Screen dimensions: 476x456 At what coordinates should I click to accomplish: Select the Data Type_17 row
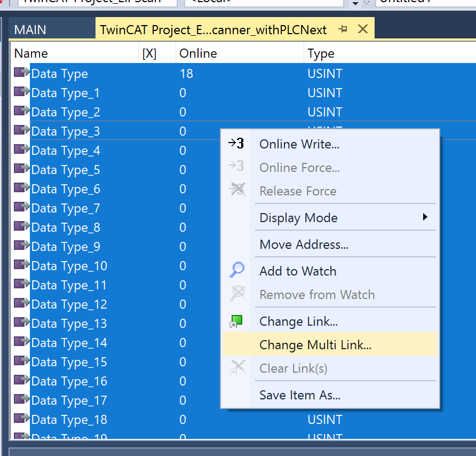pyautogui.click(x=115, y=400)
